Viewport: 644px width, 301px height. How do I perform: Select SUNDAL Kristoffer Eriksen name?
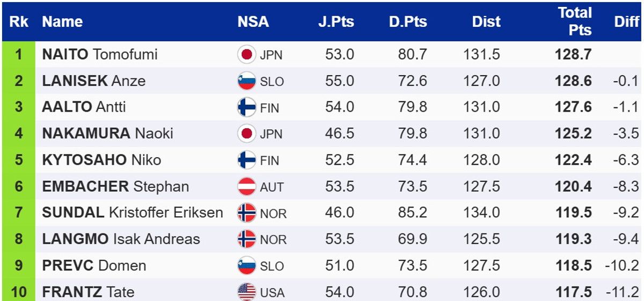point(133,213)
